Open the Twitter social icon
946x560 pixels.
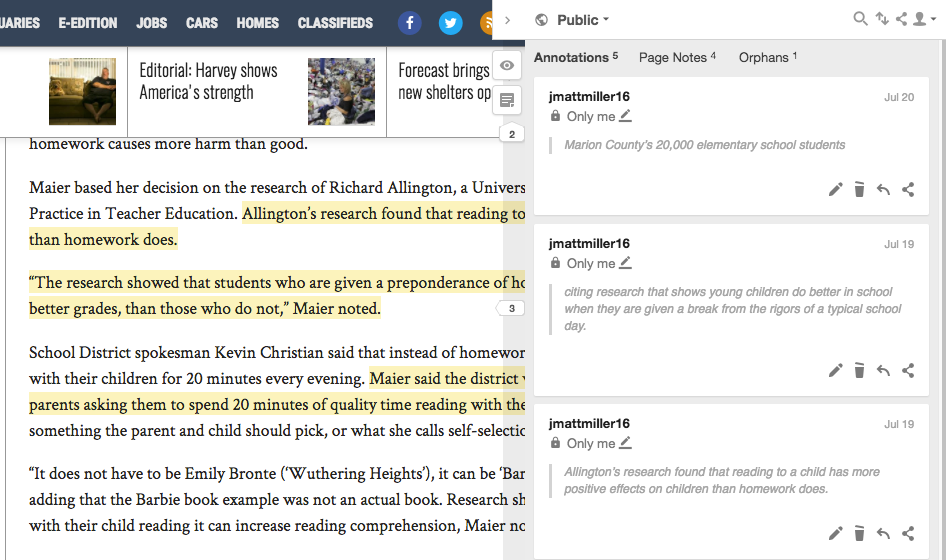[450, 23]
